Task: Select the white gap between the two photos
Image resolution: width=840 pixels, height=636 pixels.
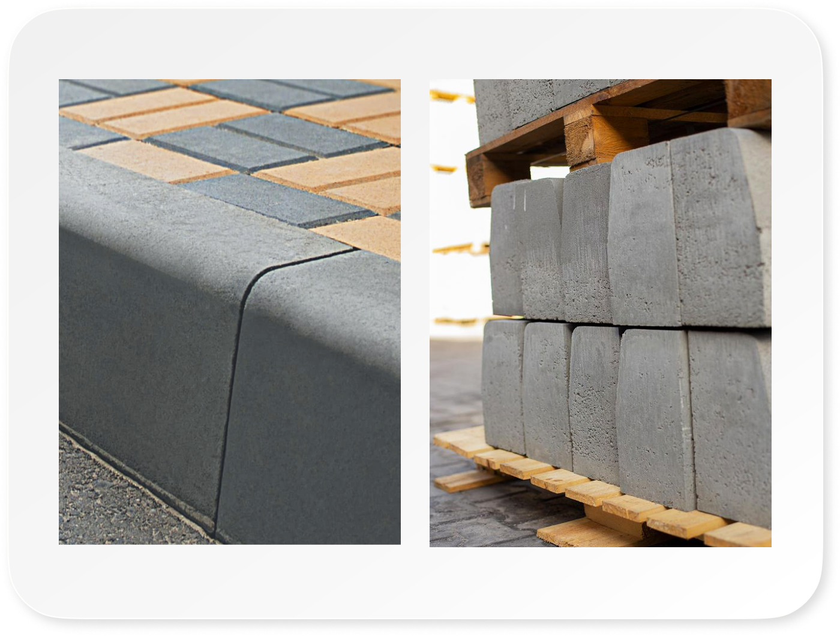Action: tap(415, 312)
